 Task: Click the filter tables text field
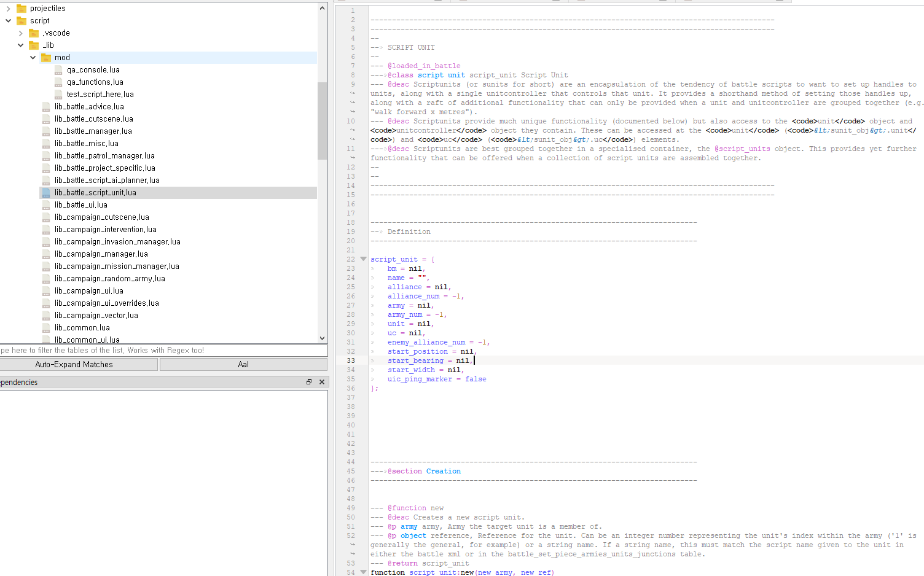(163, 351)
